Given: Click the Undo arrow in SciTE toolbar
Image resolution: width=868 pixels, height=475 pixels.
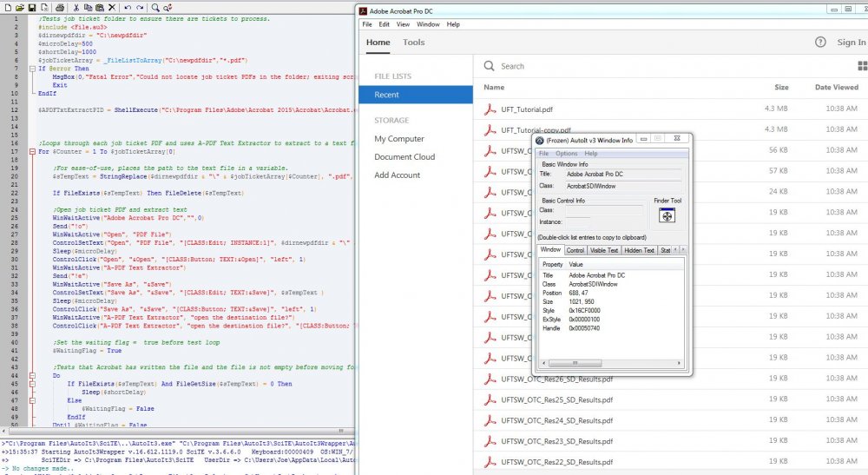Looking at the screenshot, I should click(128, 7).
